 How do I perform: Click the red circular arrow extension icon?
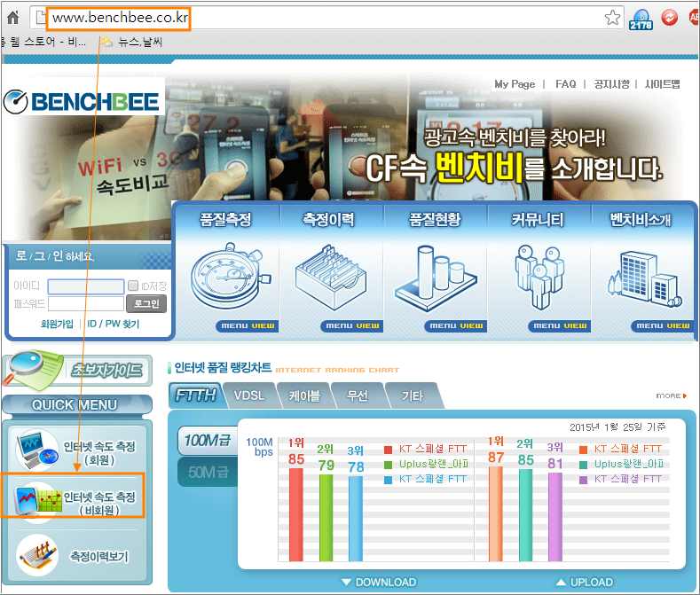pyautogui.click(x=669, y=18)
